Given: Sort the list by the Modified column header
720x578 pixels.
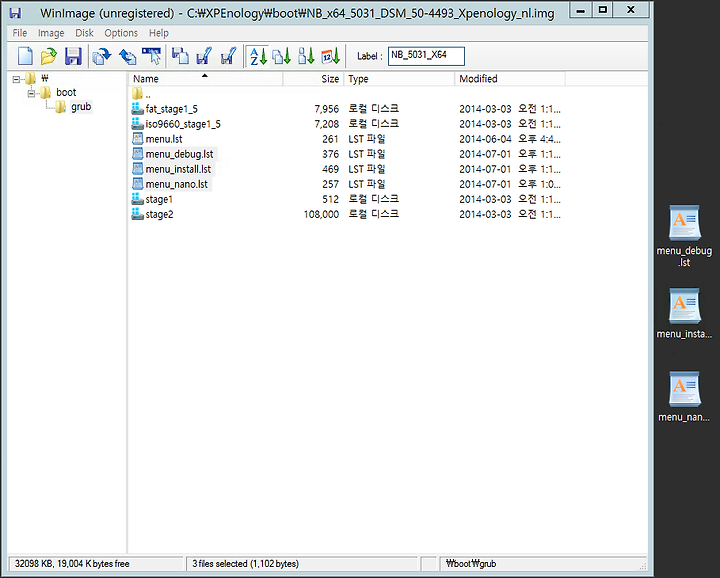Looking at the screenshot, I should 510,79.
